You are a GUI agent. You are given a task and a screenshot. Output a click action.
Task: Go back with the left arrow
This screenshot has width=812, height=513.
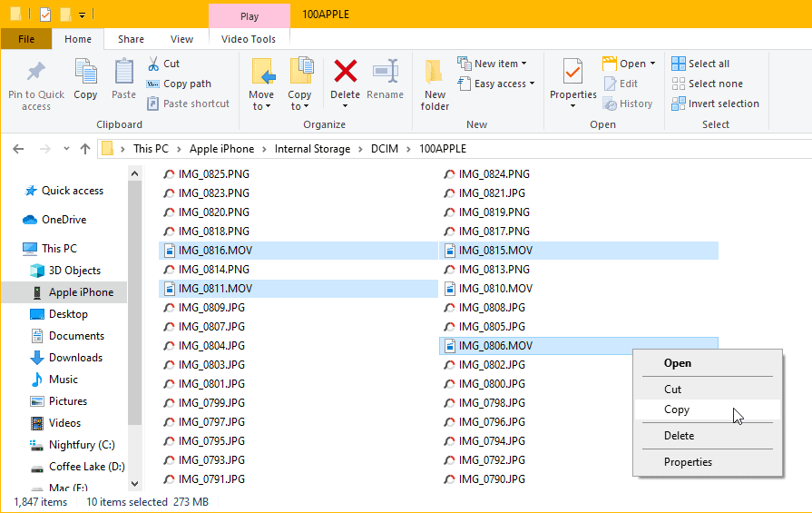19,149
